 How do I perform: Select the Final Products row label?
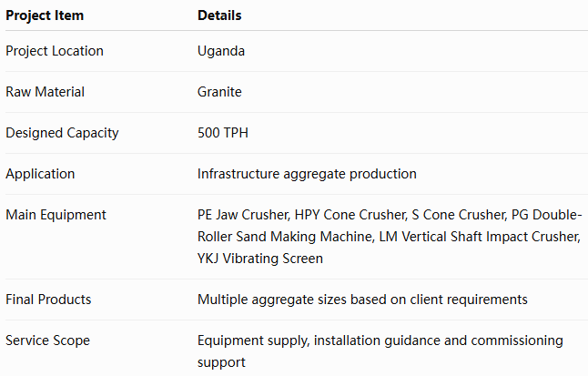point(48,300)
